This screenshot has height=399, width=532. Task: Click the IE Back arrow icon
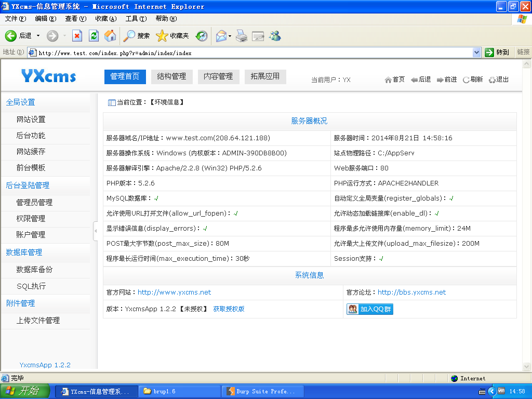click(10, 36)
